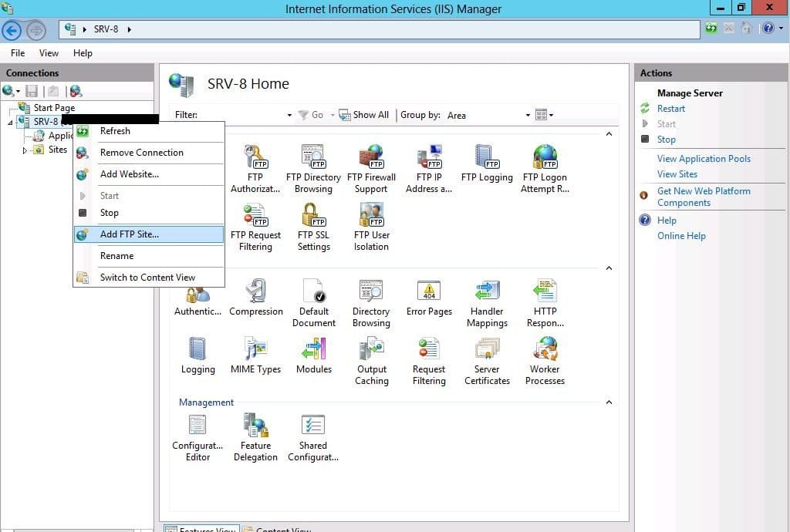790x532 pixels.
Task: Click View Sites link
Action: coord(677,174)
